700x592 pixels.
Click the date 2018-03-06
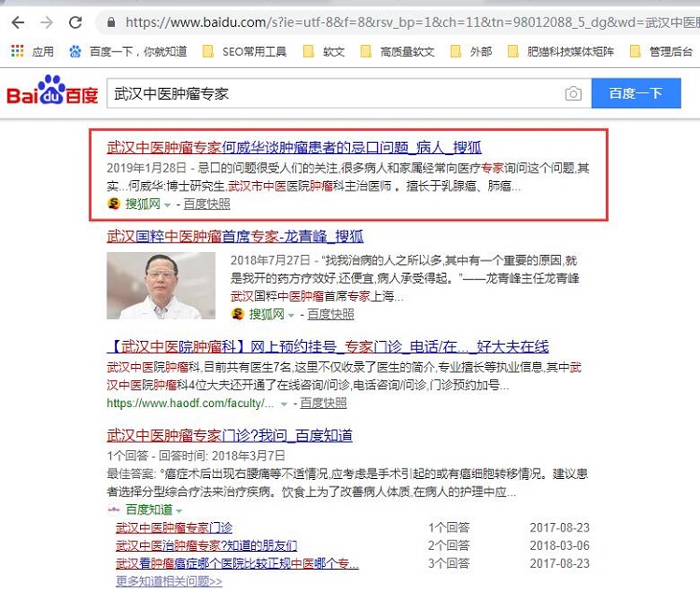(560, 545)
